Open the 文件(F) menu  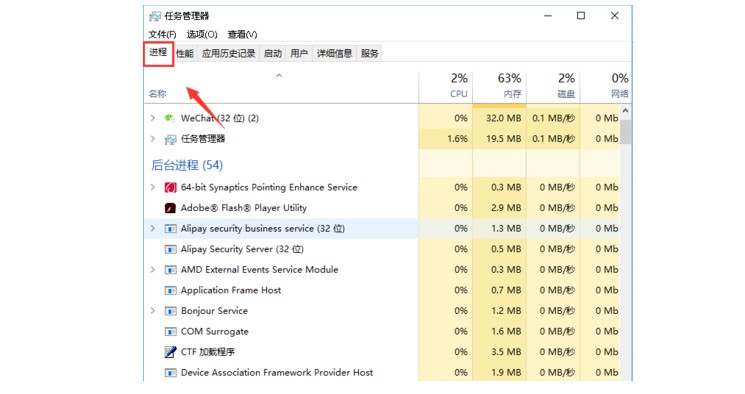[x=162, y=35]
